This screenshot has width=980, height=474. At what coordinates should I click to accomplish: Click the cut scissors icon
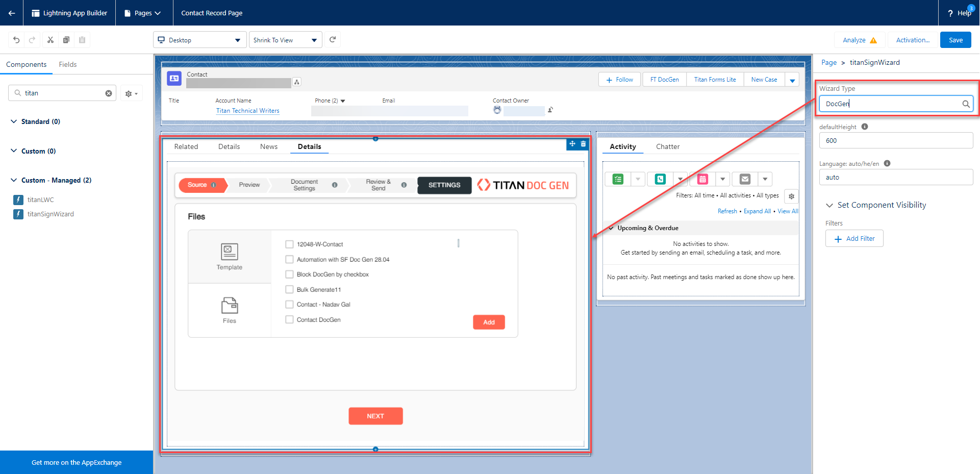click(50, 40)
